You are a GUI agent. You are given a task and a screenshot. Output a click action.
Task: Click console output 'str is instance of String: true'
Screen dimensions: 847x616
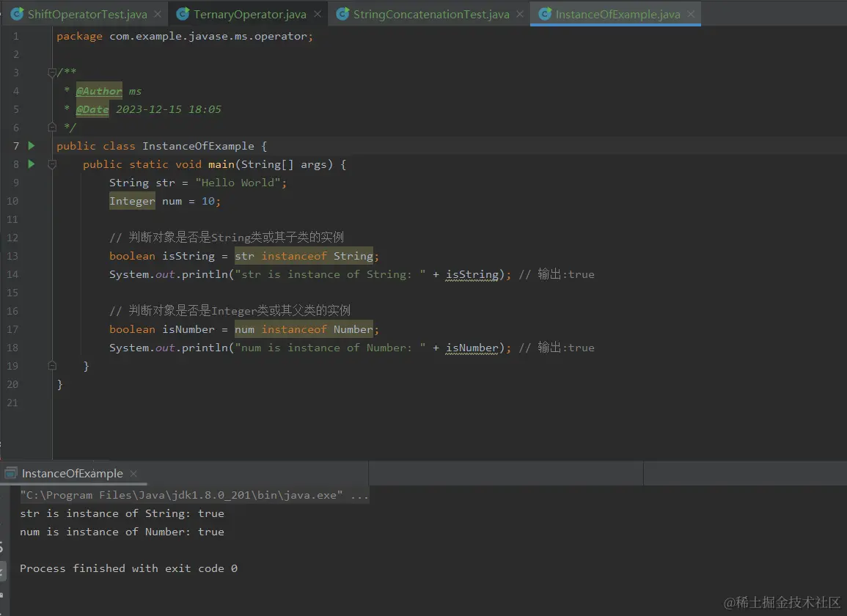[122, 513]
